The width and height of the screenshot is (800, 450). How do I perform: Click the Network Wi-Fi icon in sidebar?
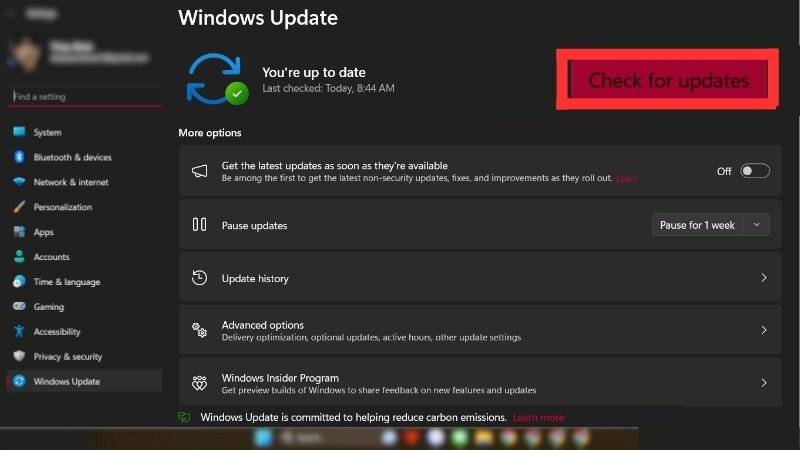point(19,182)
